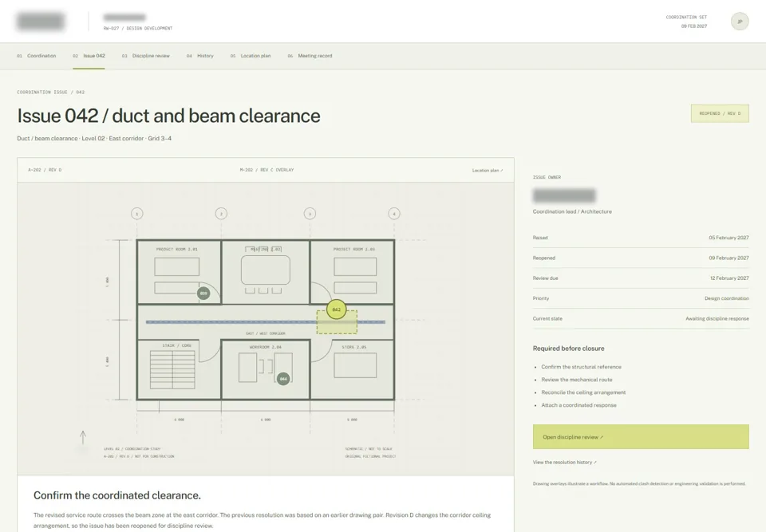The image size is (766, 532).
Task: Click the blurred logo in header
Action: pyautogui.click(x=41, y=21)
